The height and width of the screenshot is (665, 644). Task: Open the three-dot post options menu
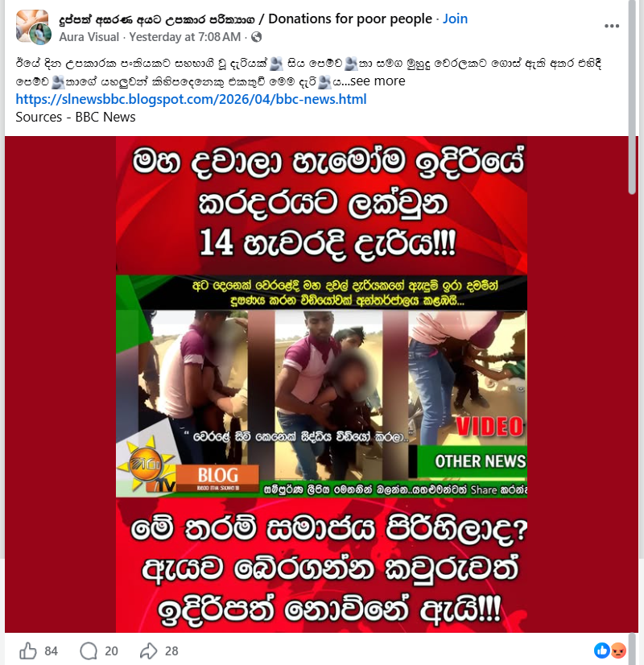click(x=611, y=26)
